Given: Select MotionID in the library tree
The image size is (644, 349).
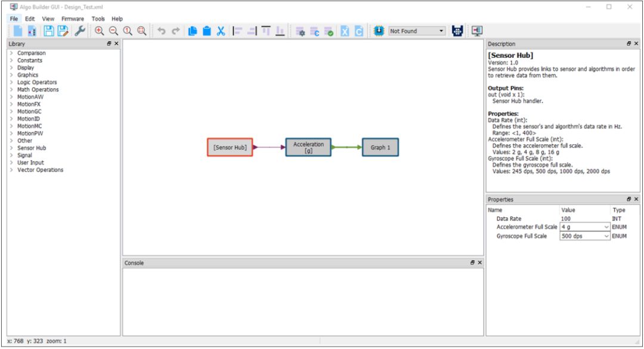Looking at the screenshot, I should pos(29,119).
